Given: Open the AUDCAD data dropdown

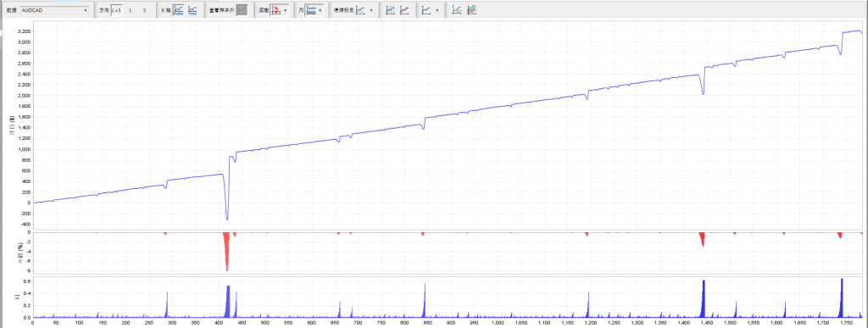Looking at the screenshot, I should tap(54, 10).
